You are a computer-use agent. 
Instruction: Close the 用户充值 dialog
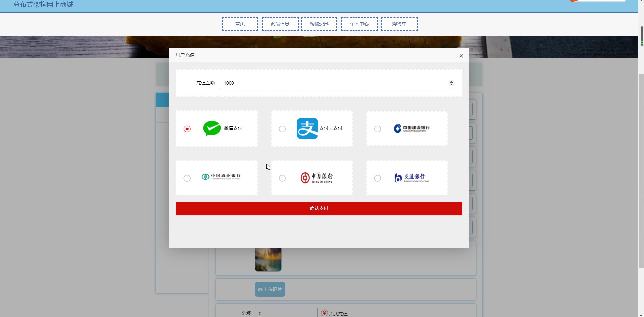pos(461,56)
